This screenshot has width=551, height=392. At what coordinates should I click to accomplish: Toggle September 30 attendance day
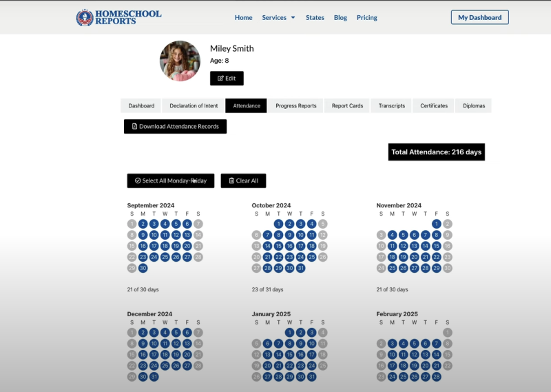point(143,268)
